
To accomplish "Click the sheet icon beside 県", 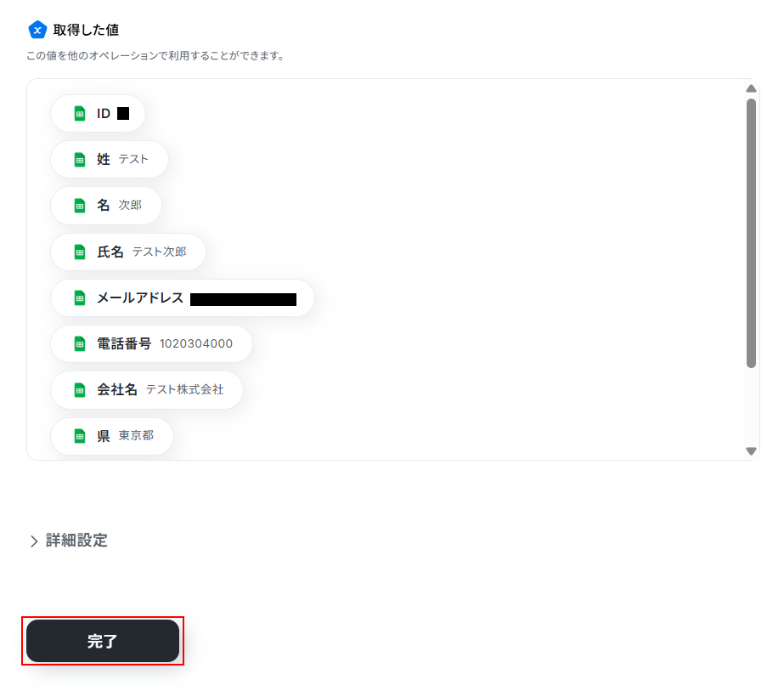I will pos(80,436).
